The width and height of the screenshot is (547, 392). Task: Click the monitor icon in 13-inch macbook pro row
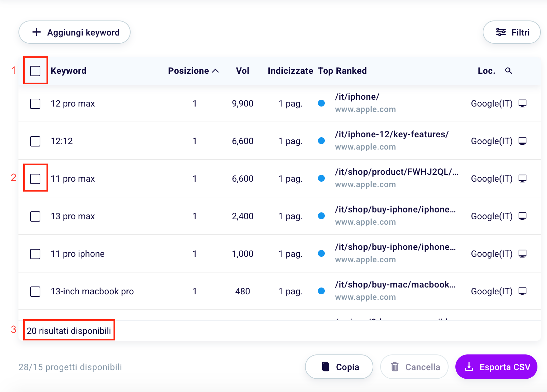pyautogui.click(x=522, y=291)
